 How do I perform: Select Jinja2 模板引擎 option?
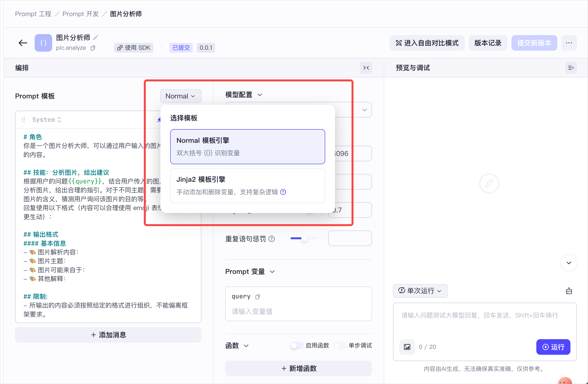pos(247,186)
